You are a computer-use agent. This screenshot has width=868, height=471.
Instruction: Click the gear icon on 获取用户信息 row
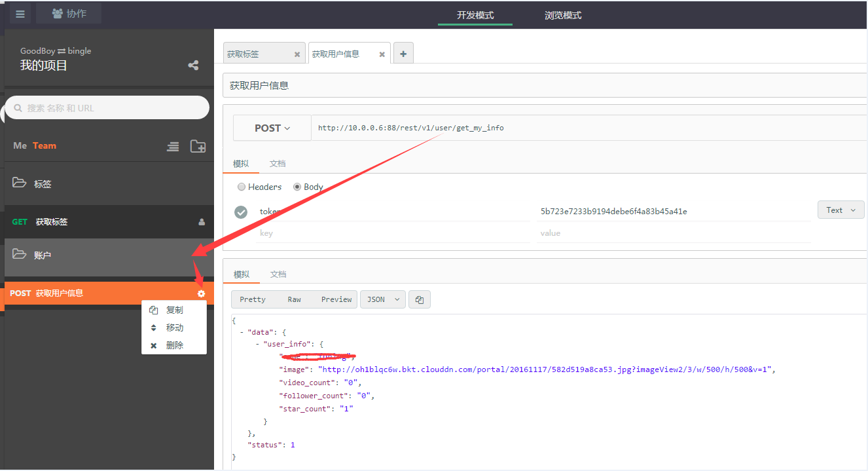[201, 293]
